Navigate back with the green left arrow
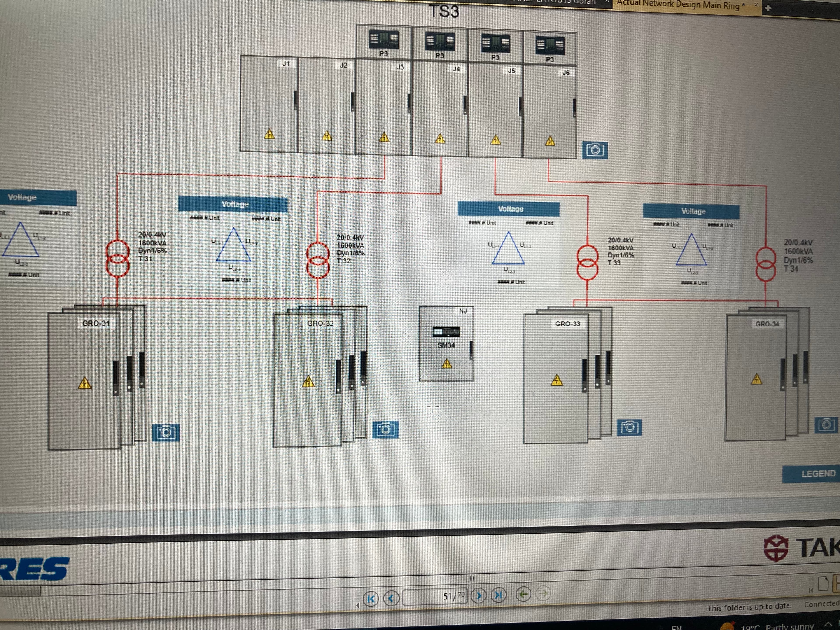The height and width of the screenshot is (630, 840). 523,593
